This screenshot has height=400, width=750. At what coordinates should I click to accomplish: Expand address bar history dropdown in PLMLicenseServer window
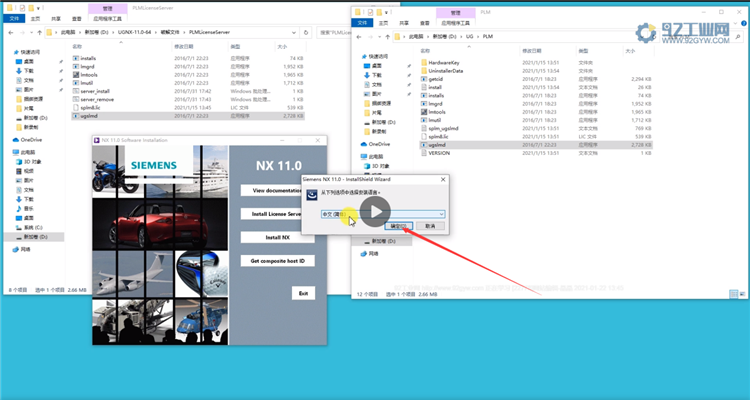[x=294, y=33]
